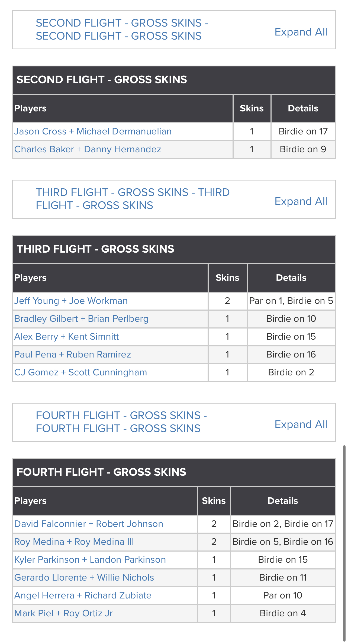Open Third Flight - Gross Skins section heading
The image size is (348, 644).
133,199
